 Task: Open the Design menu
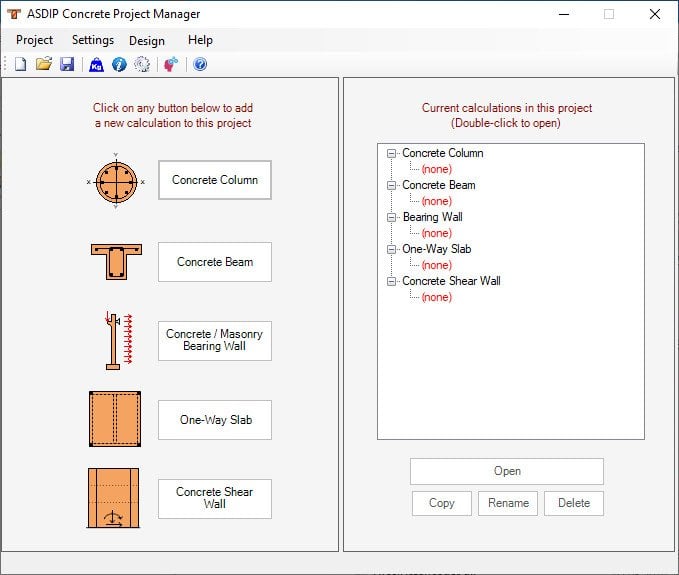[x=147, y=41]
